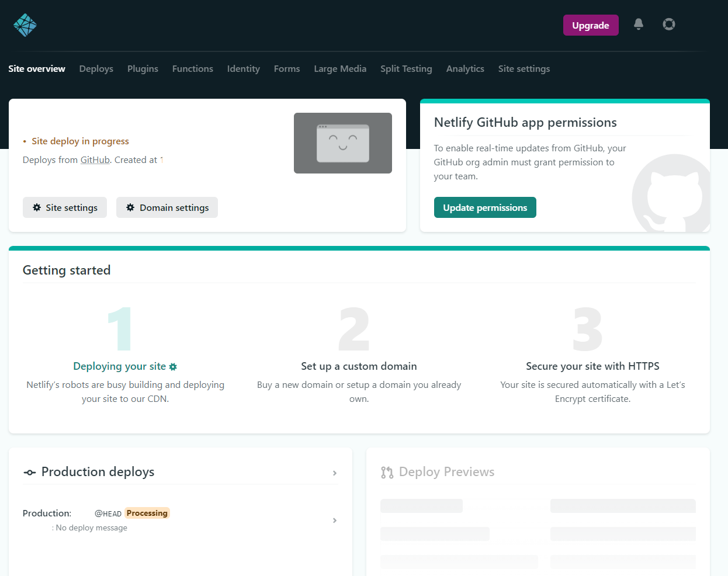This screenshot has height=576, width=728.
Task: View the Analytics tab
Action: [x=465, y=69]
